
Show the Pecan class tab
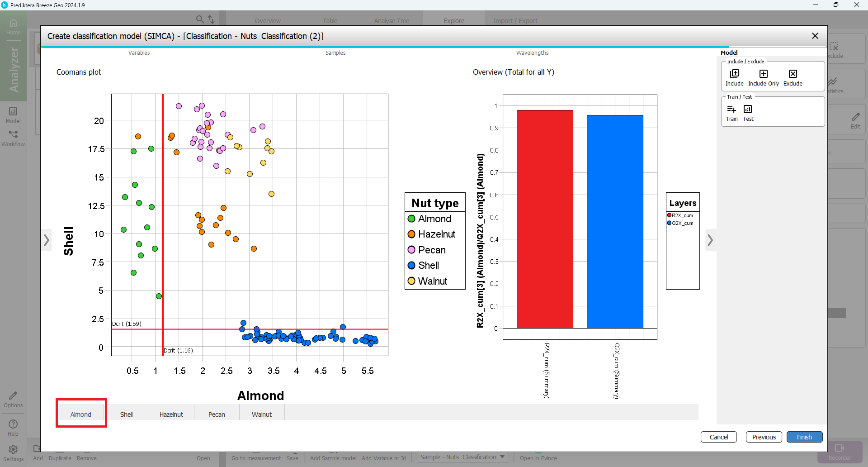point(217,414)
